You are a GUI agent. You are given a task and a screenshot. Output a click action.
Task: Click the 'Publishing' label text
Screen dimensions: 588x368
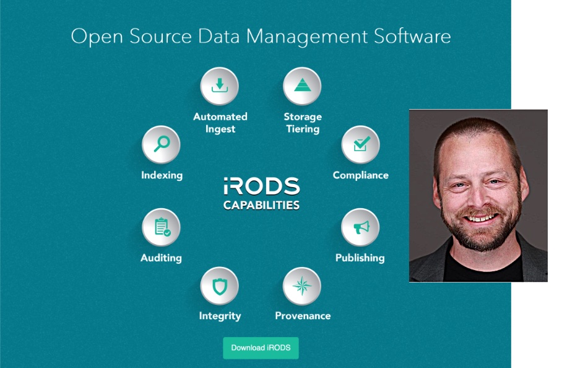click(x=360, y=258)
